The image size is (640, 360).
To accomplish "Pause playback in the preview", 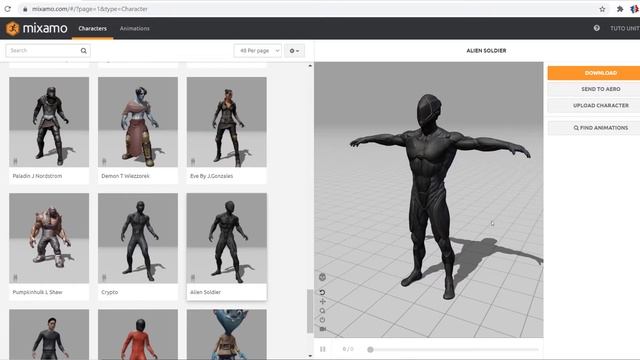I will [323, 349].
